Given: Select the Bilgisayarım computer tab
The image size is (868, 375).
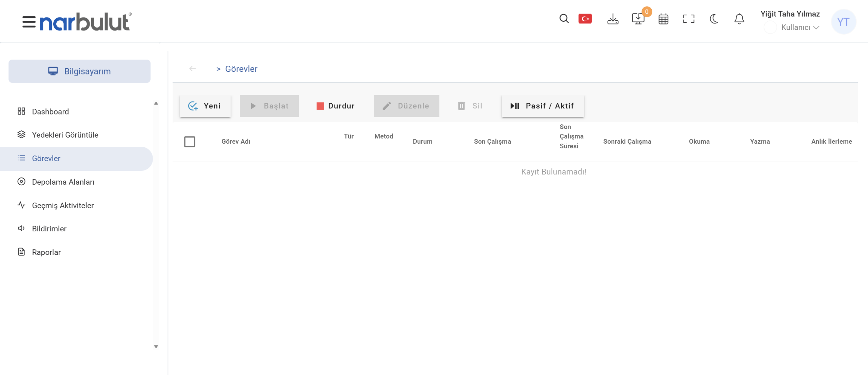Looking at the screenshot, I should [79, 71].
